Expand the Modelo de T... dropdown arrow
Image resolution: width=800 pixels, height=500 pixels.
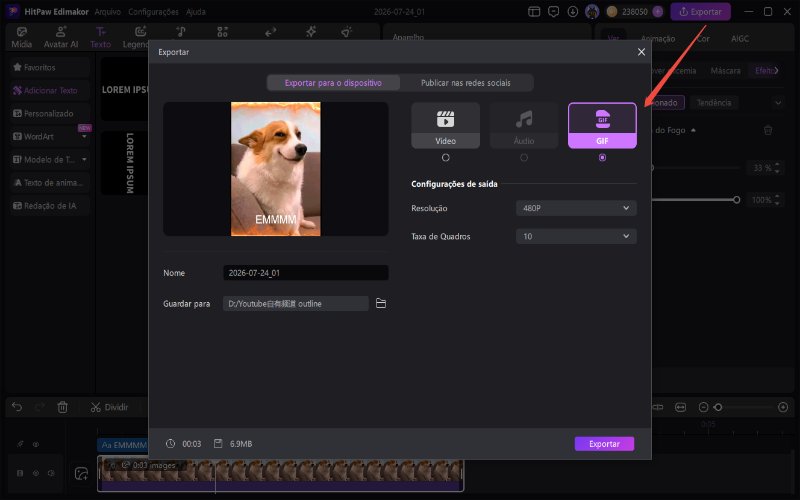pyautogui.click(x=84, y=160)
